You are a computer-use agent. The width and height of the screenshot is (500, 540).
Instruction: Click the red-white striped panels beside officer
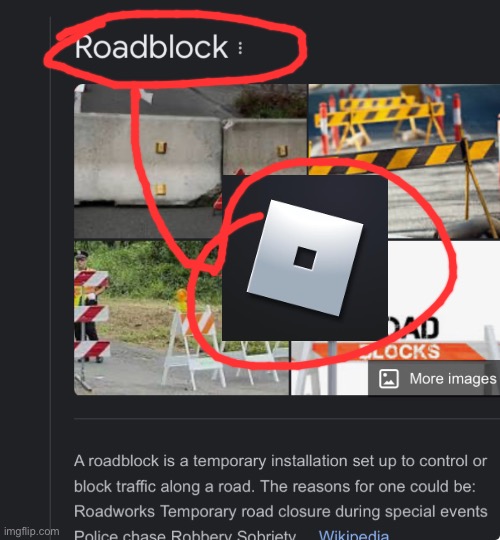point(91,313)
